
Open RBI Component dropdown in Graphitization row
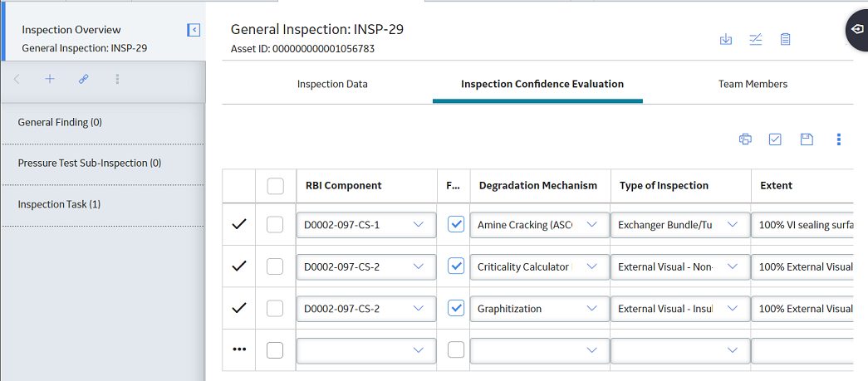pyautogui.click(x=366, y=309)
